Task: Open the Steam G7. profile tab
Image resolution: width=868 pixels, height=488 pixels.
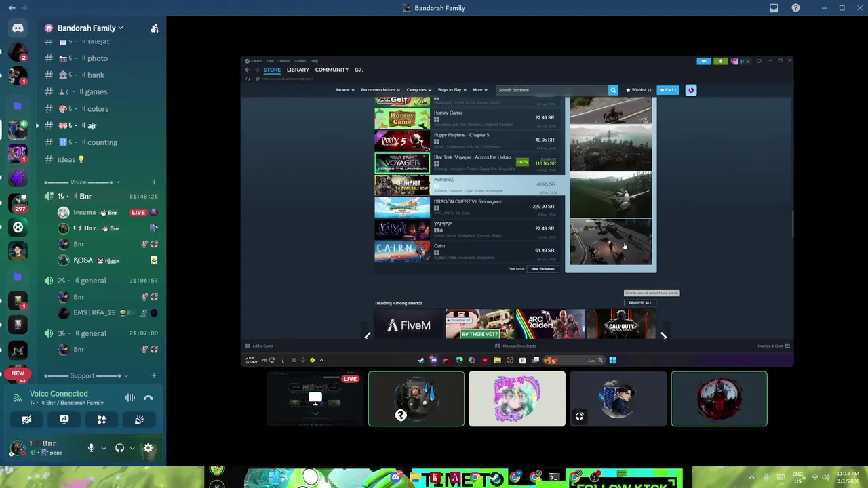Action: (x=359, y=70)
